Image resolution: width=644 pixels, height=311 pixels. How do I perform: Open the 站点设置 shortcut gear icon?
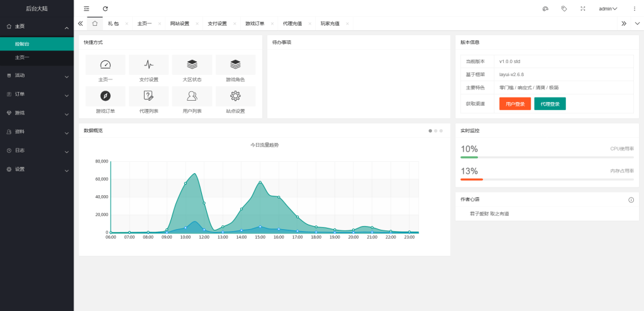pyautogui.click(x=235, y=96)
